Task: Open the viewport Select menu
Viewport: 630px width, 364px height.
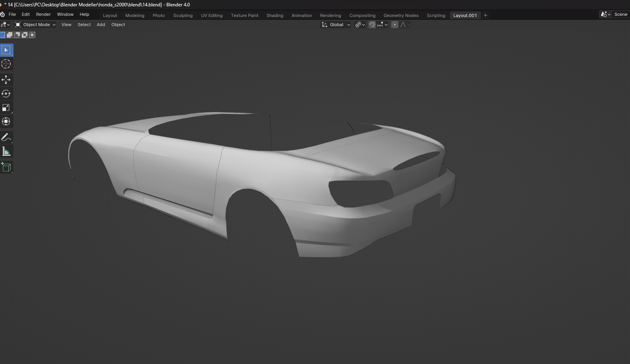Action: (x=84, y=25)
